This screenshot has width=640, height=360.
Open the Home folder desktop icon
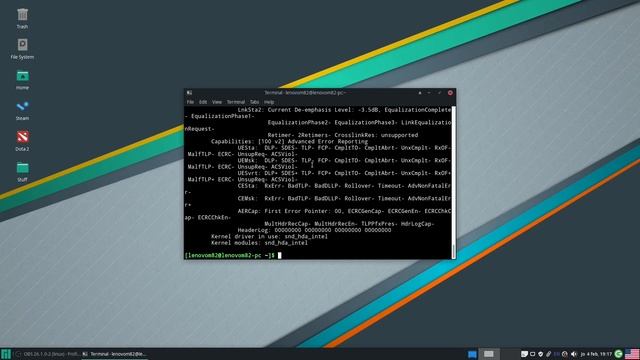click(22, 79)
